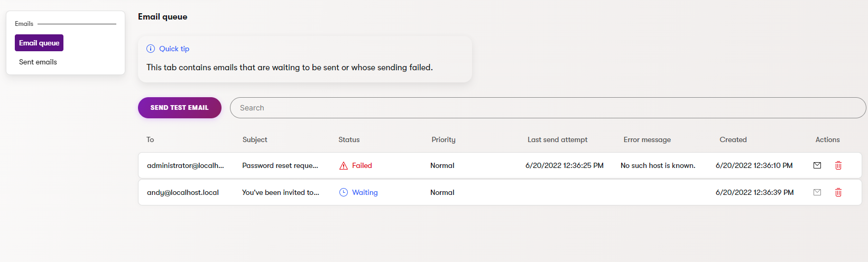Resend the failed administrator email via envelope icon
The width and height of the screenshot is (868, 262).
click(817, 165)
